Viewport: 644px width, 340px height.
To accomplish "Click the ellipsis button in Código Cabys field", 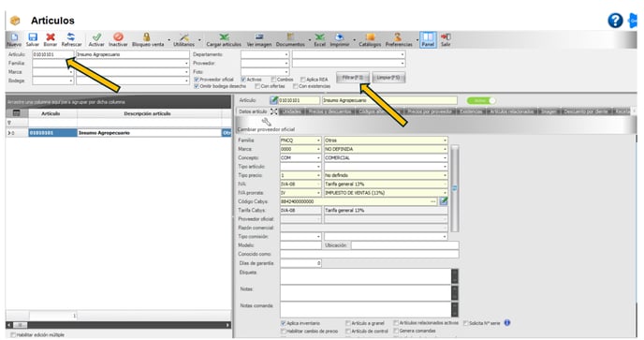I will pos(432,201).
